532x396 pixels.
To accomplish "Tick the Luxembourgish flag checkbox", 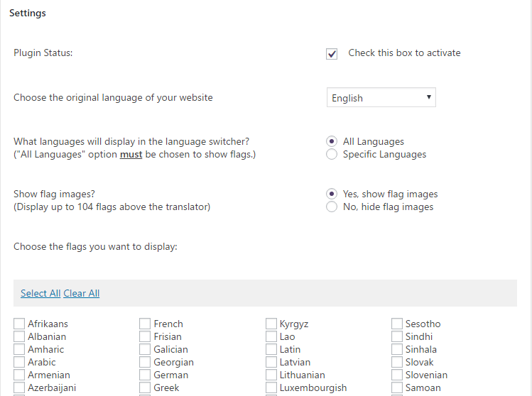I will coord(271,388).
